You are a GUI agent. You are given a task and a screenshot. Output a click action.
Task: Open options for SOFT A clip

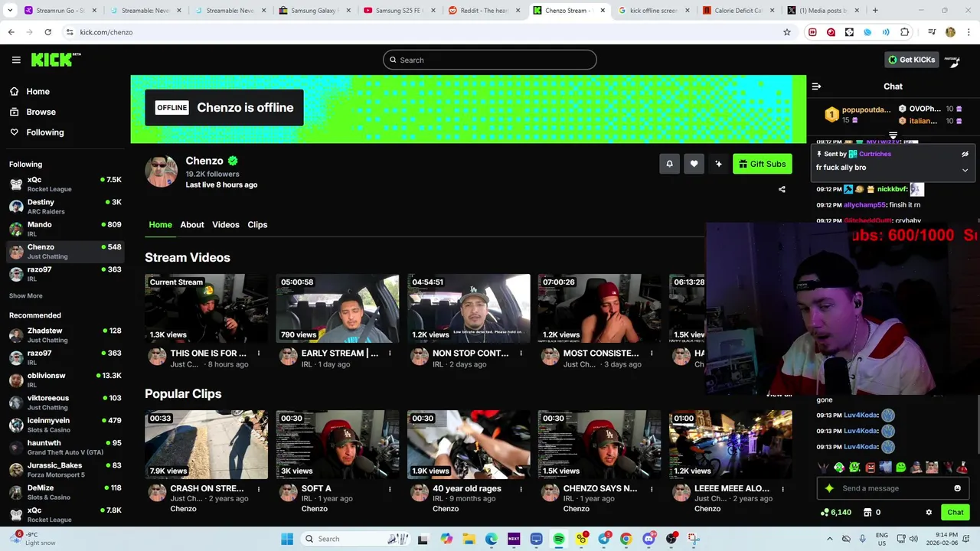[390, 489]
